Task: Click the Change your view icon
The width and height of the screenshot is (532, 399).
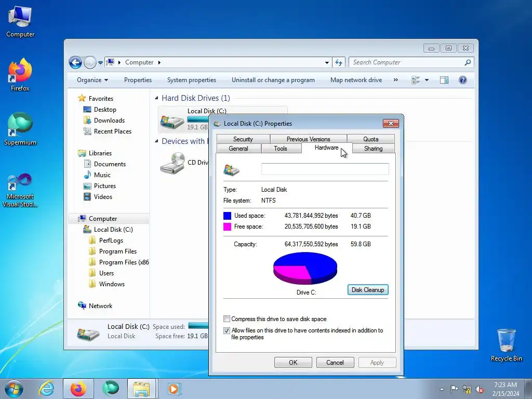Action: click(416, 80)
